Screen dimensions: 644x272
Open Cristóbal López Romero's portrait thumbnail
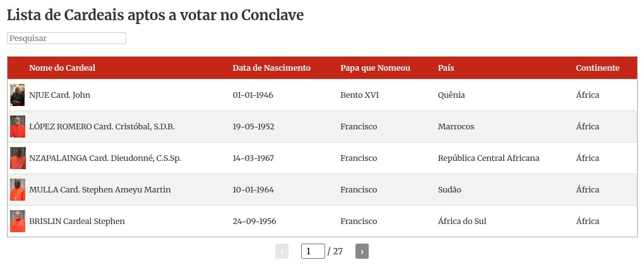pos(17,127)
